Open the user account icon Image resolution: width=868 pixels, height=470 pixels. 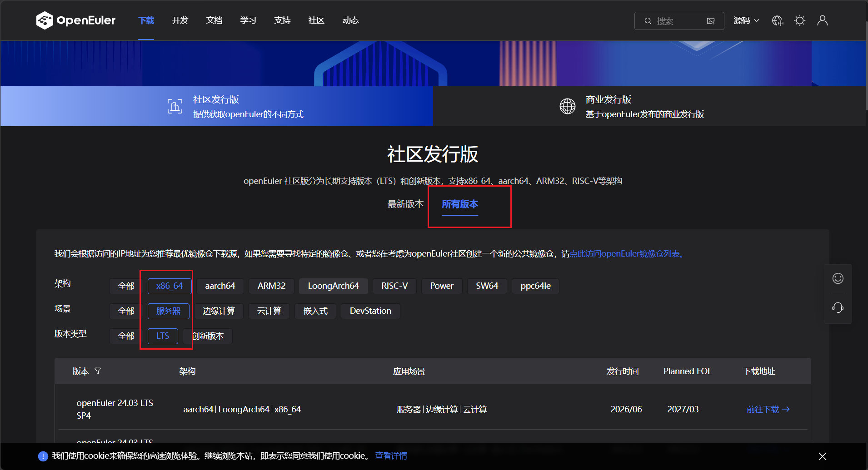tap(823, 20)
